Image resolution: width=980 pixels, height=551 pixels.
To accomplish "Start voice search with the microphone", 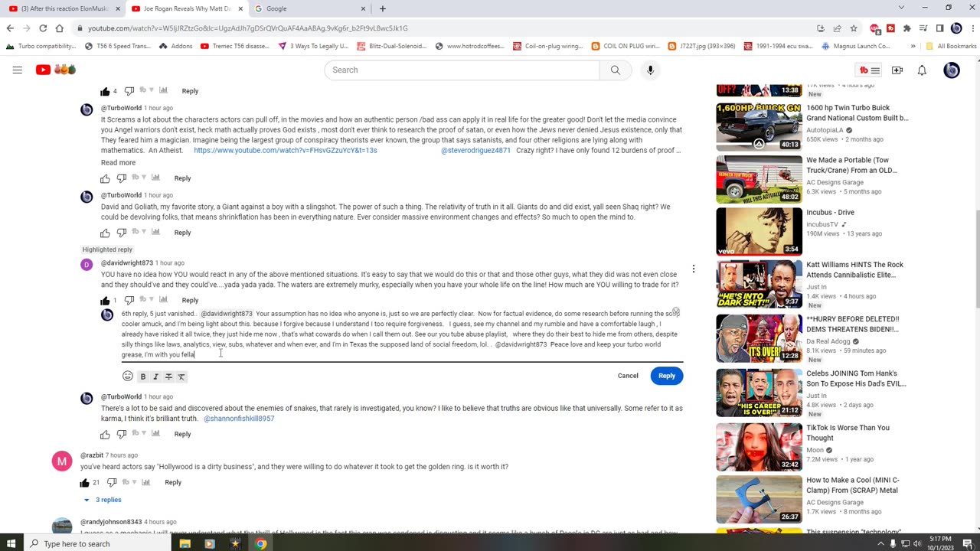I will (x=650, y=70).
